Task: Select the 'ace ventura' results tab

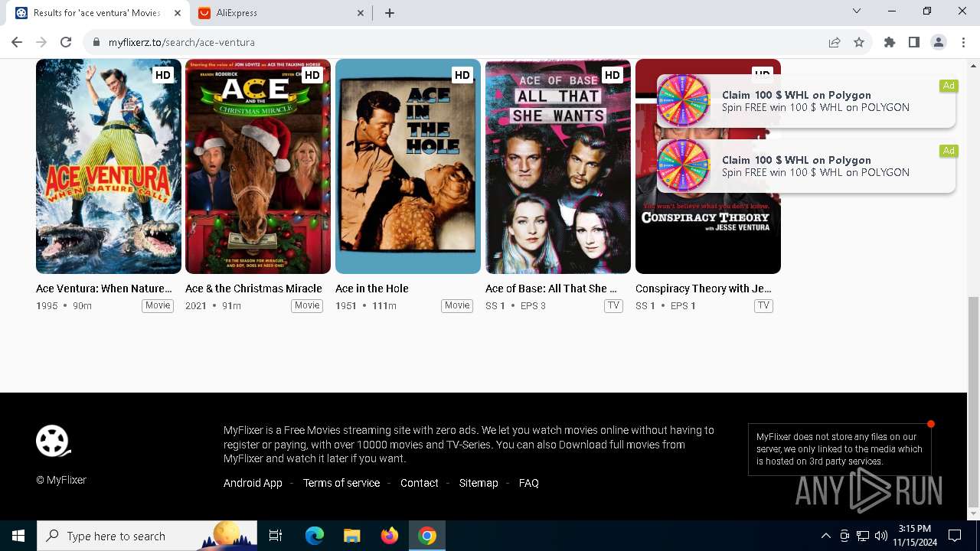Action: (96, 13)
